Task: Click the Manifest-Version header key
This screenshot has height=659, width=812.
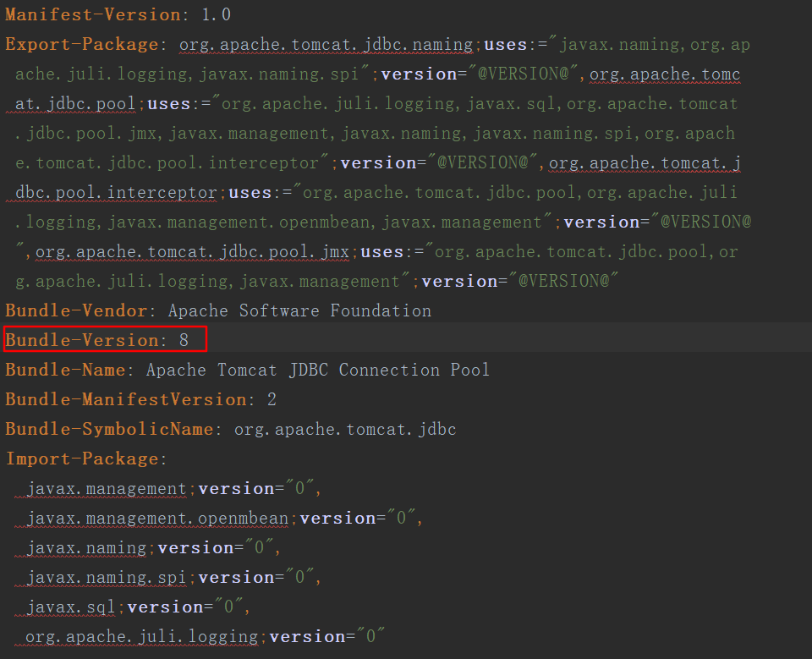Action: (x=93, y=14)
